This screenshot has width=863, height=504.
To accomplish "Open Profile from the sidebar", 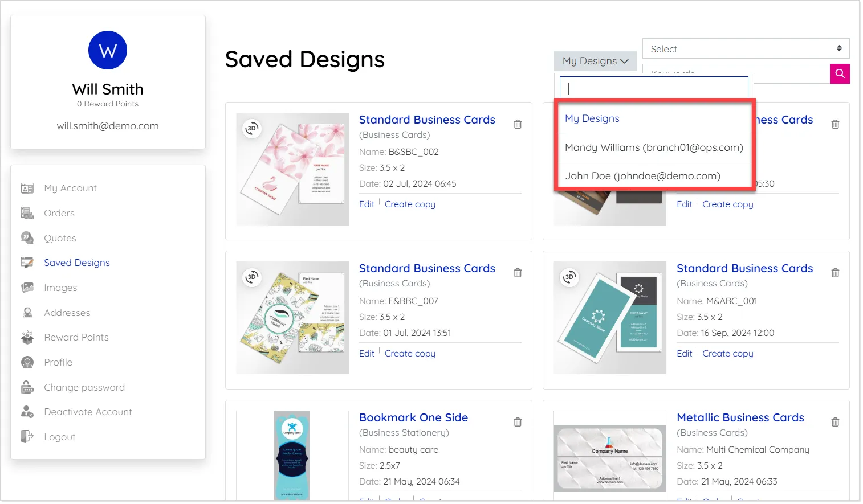I will (x=58, y=362).
